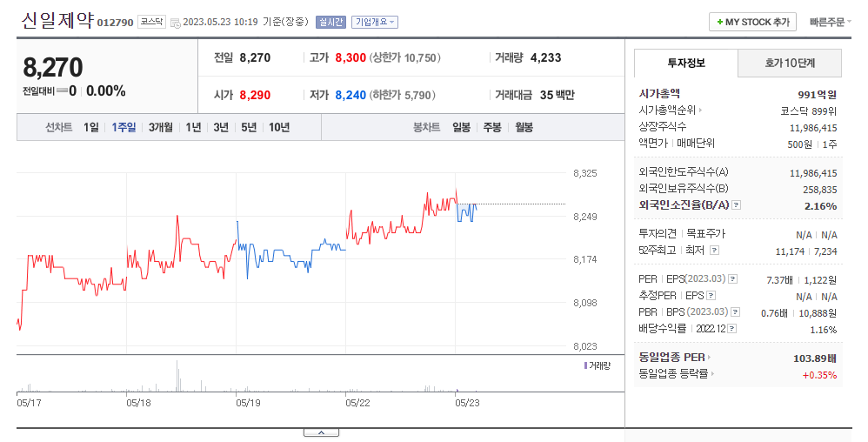Click the 고가 value 8,300

[351, 57]
